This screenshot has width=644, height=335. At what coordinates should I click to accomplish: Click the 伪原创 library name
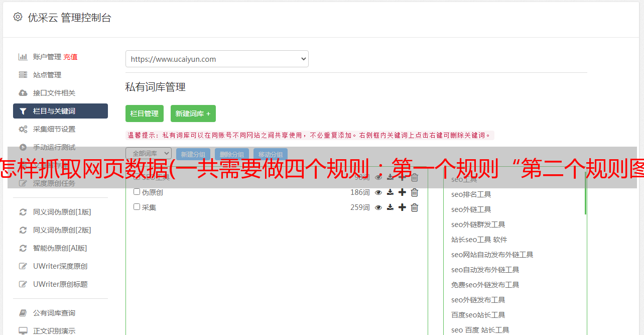[x=153, y=192]
